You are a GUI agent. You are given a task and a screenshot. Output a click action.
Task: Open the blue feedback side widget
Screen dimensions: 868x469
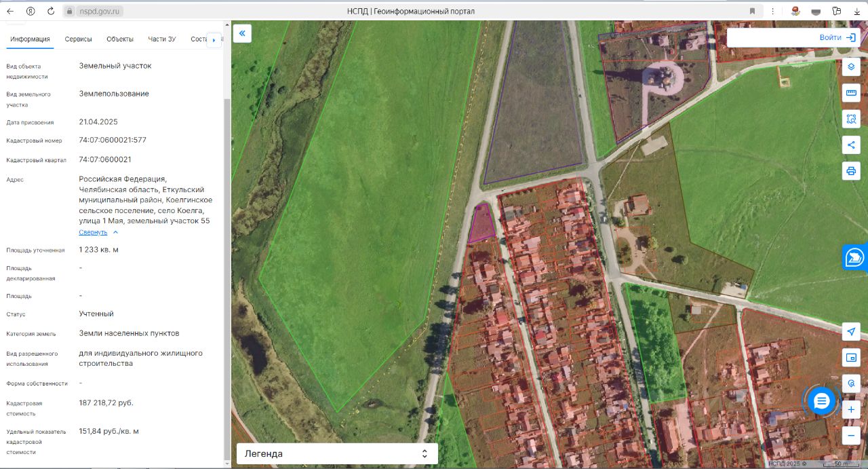tap(855, 257)
